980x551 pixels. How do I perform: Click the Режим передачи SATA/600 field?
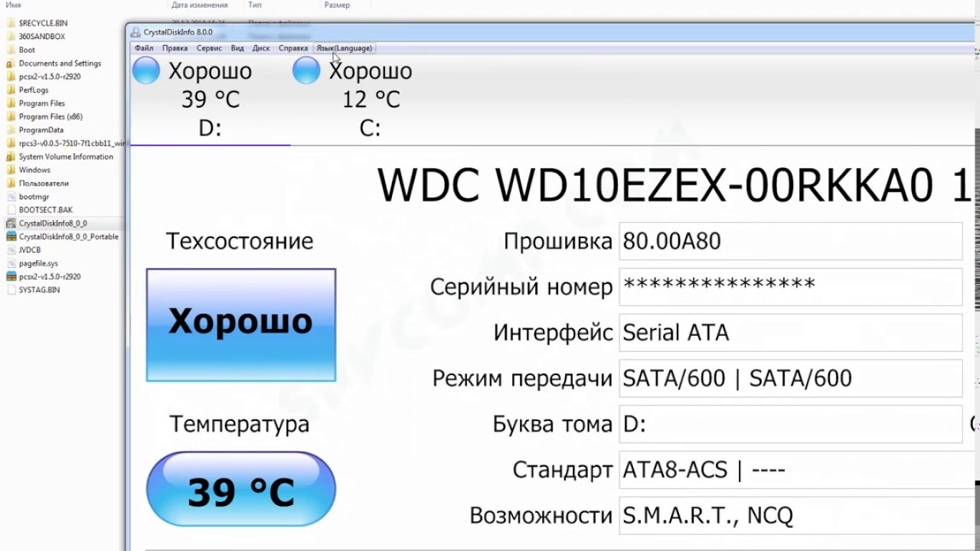[790, 378]
